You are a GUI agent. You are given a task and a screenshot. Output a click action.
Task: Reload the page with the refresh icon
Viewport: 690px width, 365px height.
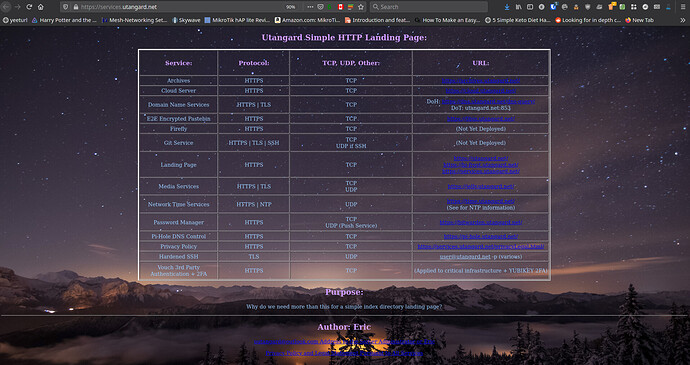[29, 7]
